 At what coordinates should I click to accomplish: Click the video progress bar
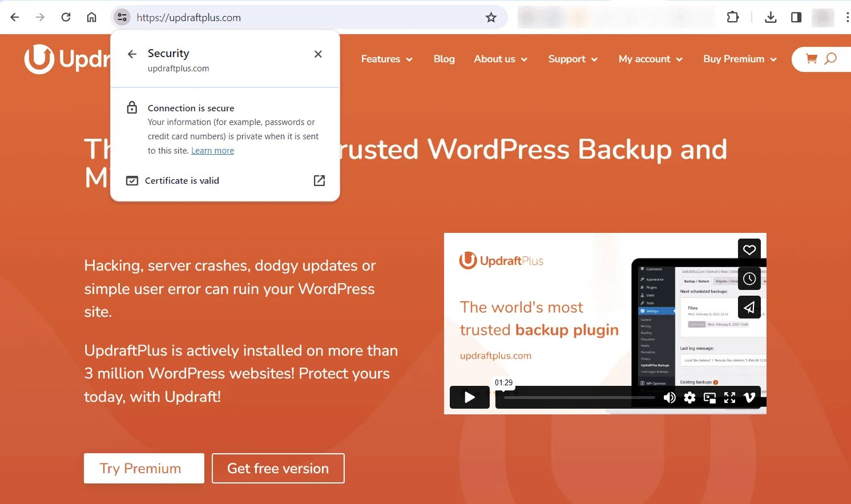coord(579,397)
